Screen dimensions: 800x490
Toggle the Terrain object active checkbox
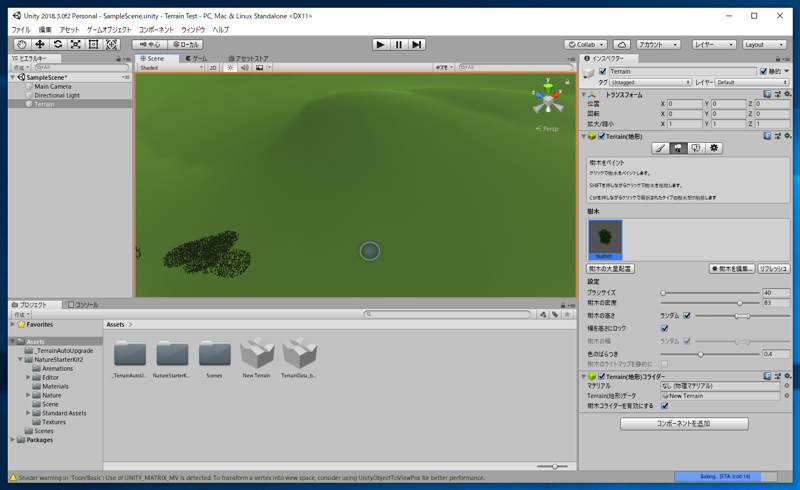pyautogui.click(x=603, y=71)
